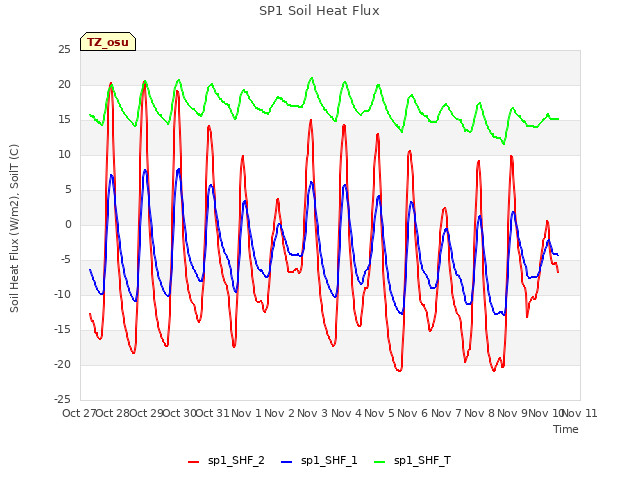Image resolution: width=640 pixels, height=480 pixels.
Task: Click the Nov 7 x-axis tick label
Action: coord(446,413)
